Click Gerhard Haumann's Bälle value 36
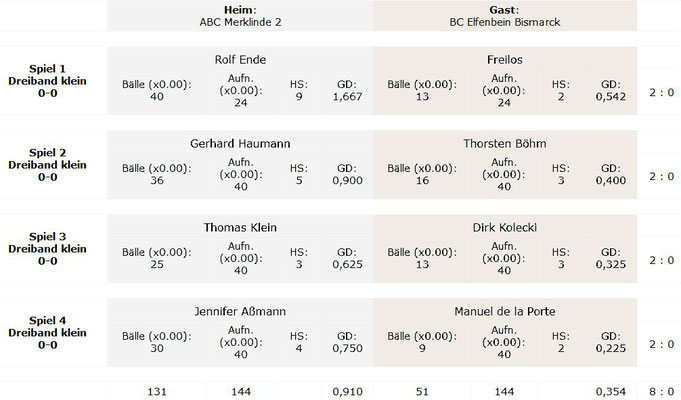 (157, 180)
